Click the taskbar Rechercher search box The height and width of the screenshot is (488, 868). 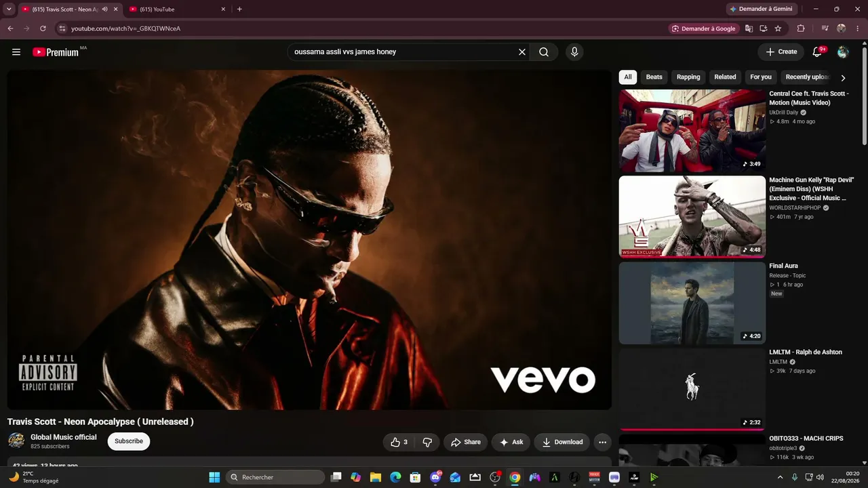[275, 477]
